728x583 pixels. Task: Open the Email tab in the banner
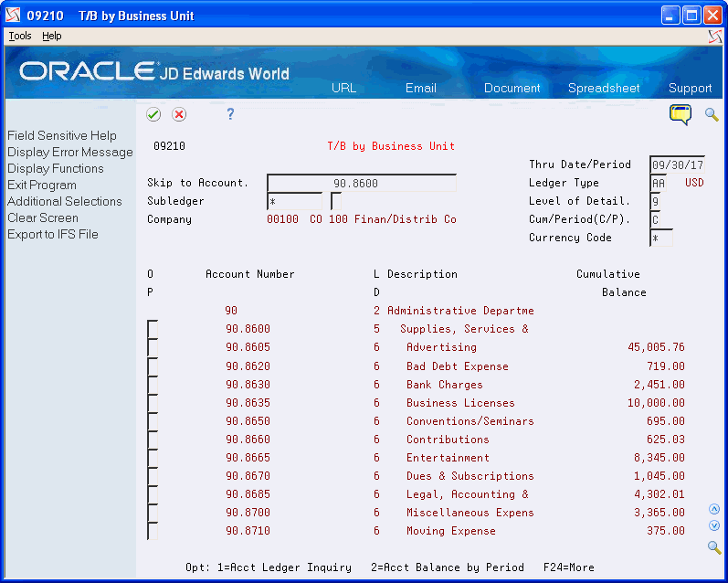pos(421,88)
